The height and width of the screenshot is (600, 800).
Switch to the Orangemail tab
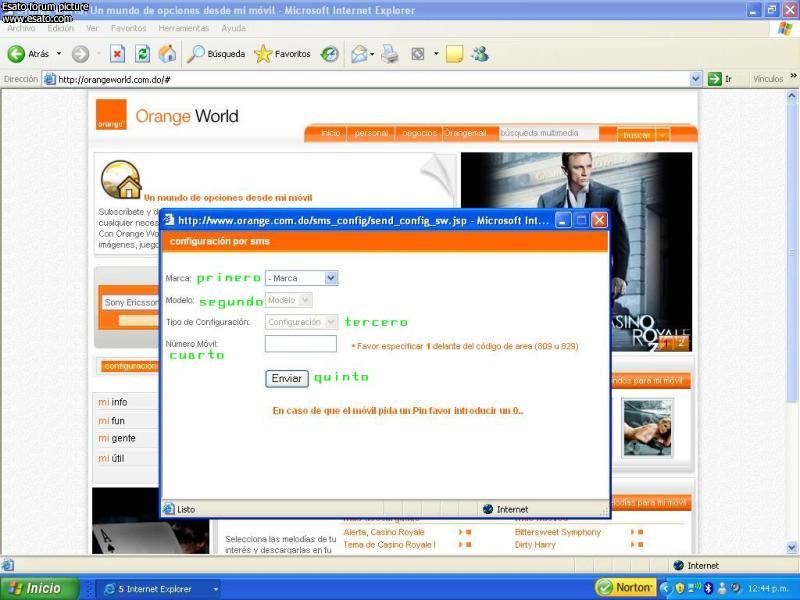pos(465,133)
